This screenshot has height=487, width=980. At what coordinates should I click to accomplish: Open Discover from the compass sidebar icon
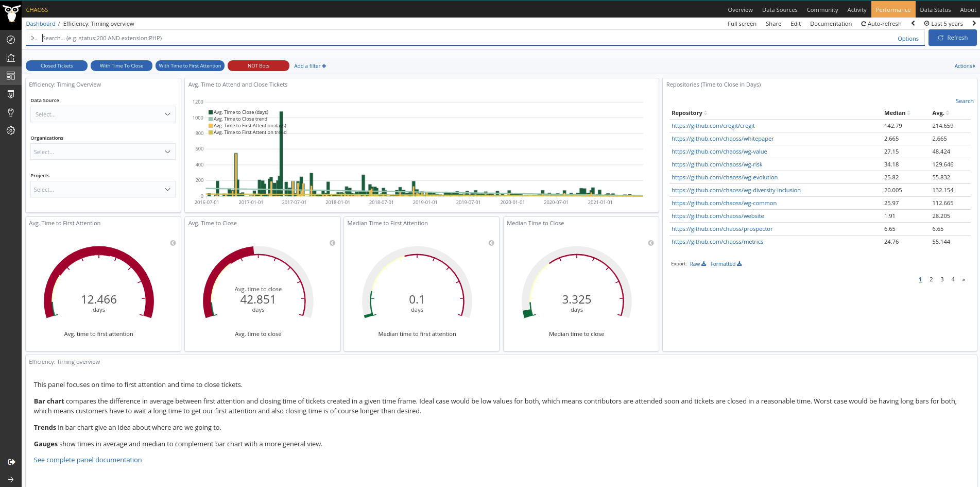click(10, 40)
